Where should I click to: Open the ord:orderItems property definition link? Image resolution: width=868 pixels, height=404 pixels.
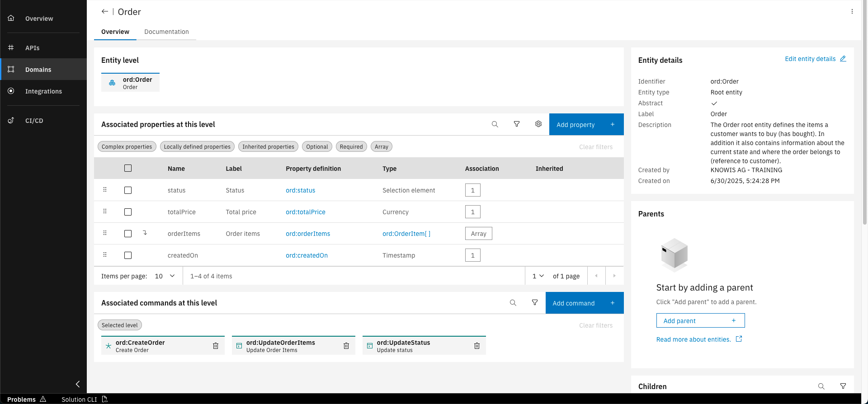point(308,234)
